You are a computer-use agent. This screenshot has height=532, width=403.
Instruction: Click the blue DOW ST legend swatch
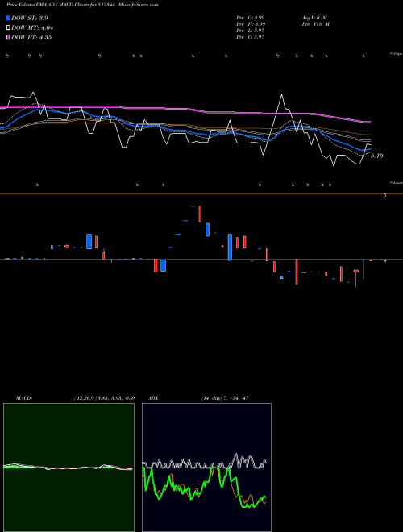8,19
